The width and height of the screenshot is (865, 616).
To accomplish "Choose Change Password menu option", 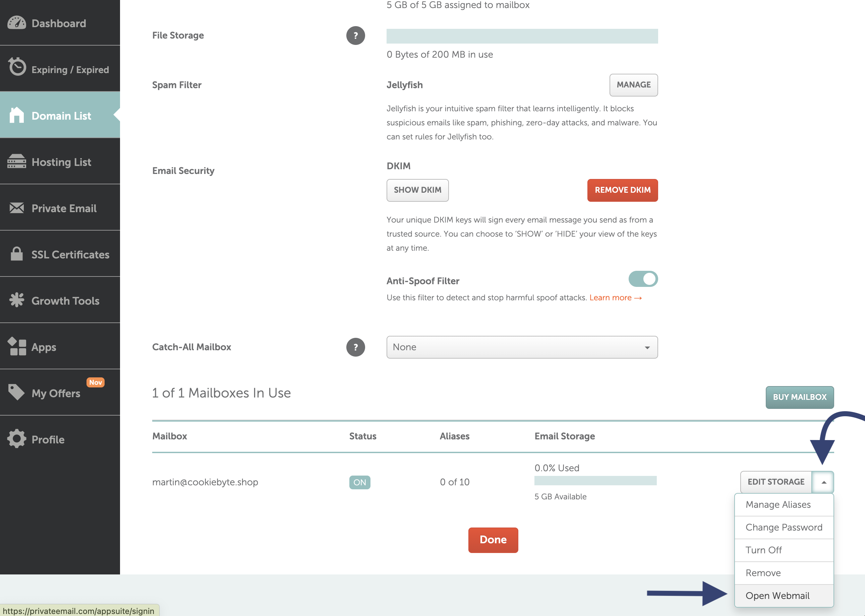I will [784, 527].
